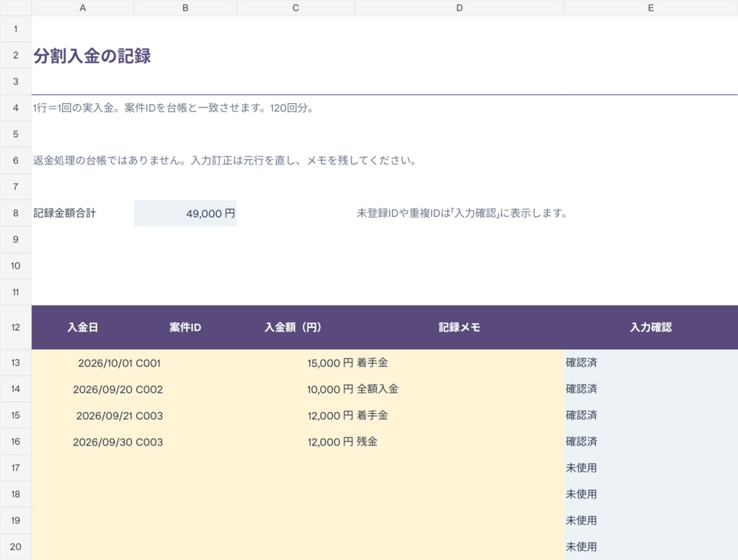This screenshot has width=738, height=560.
Task: Click empty 入金額 input cell in row 17
Action: pyautogui.click(x=295, y=468)
